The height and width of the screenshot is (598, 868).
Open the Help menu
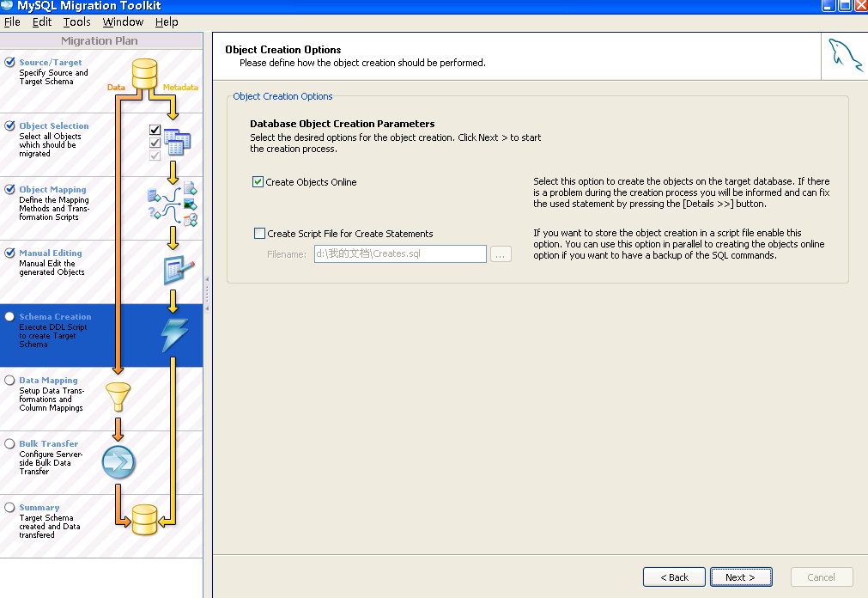click(167, 22)
